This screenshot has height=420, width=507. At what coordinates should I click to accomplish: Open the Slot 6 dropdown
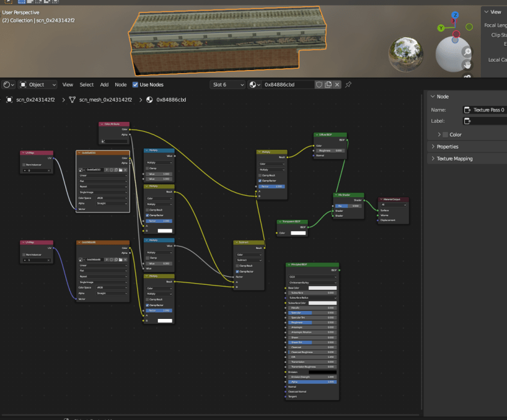(x=227, y=85)
